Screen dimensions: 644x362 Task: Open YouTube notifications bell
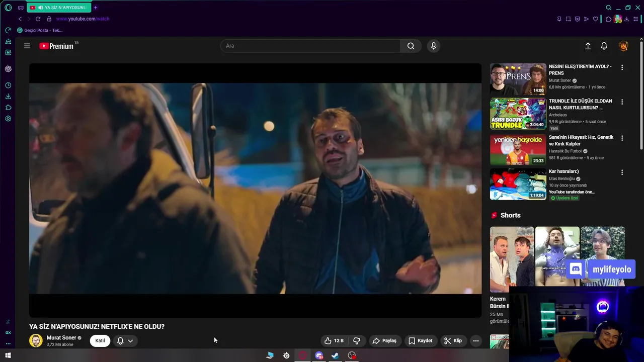click(x=604, y=46)
